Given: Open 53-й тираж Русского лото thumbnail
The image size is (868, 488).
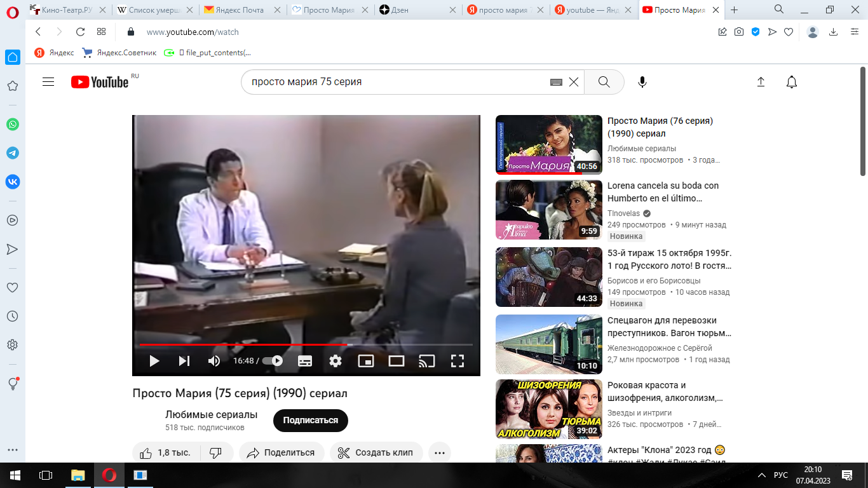Looking at the screenshot, I should pos(549,277).
